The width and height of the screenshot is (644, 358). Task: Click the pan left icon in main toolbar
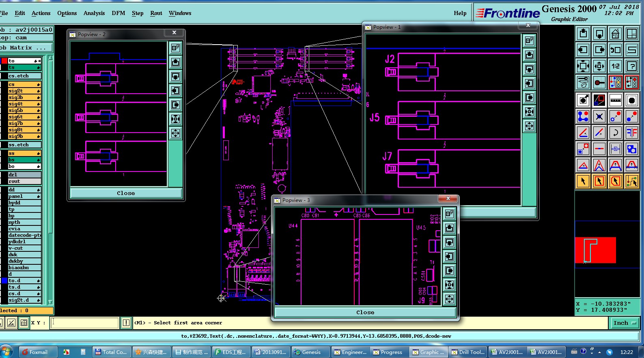(583, 50)
